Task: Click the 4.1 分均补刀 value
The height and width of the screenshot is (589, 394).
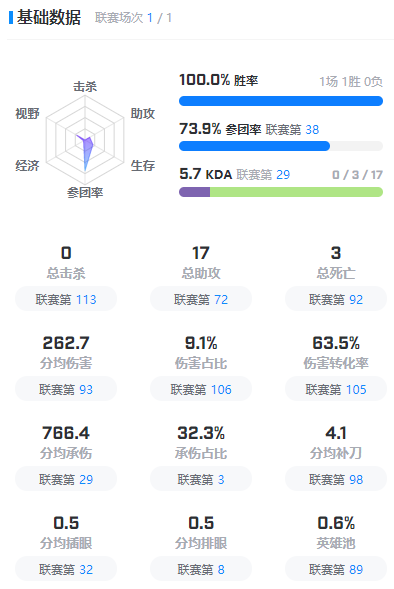Action: click(336, 433)
